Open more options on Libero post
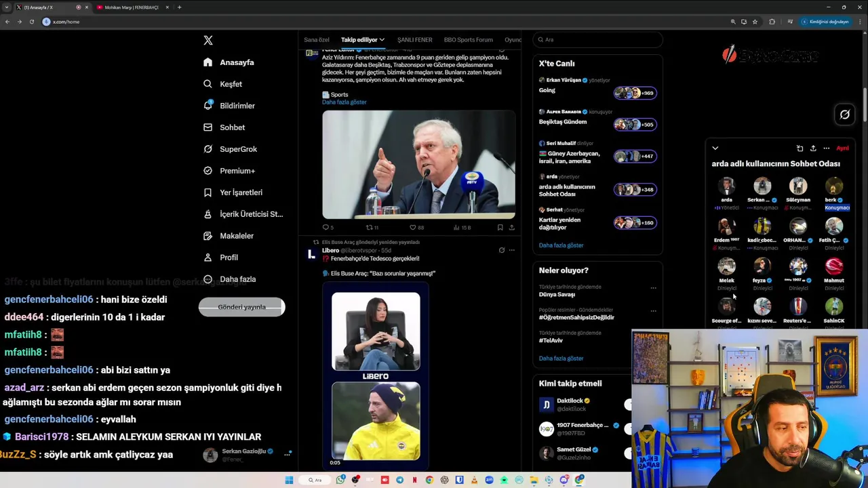This screenshot has width=868, height=488. pos(512,250)
